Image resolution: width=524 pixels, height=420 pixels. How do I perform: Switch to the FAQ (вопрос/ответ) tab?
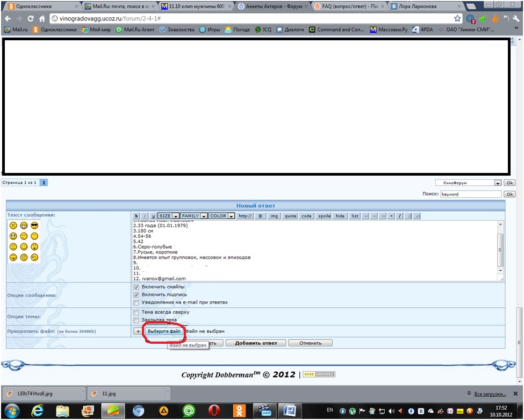[x=349, y=6]
